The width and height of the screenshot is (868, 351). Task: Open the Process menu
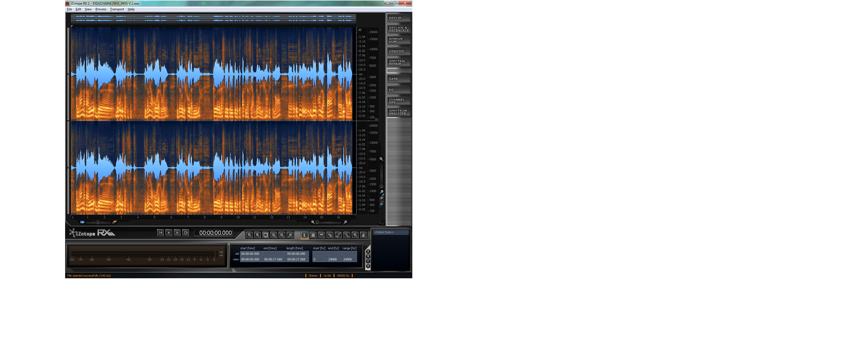pyautogui.click(x=101, y=9)
